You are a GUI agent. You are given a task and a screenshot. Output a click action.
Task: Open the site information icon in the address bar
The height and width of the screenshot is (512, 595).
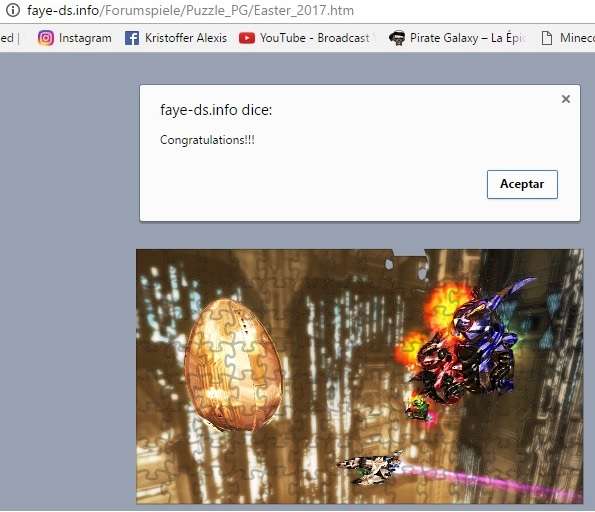(x=13, y=10)
